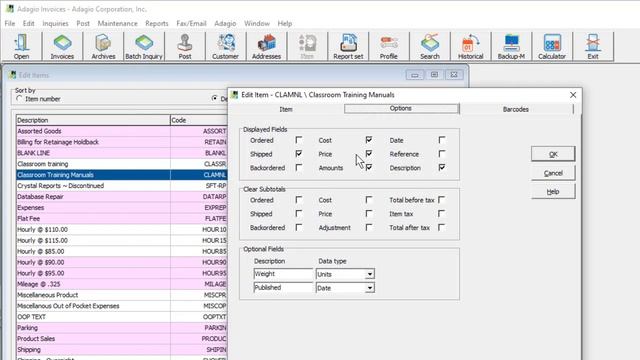Screen dimensions: 640x360
Task: Click the Weight description field
Action: pos(283,274)
